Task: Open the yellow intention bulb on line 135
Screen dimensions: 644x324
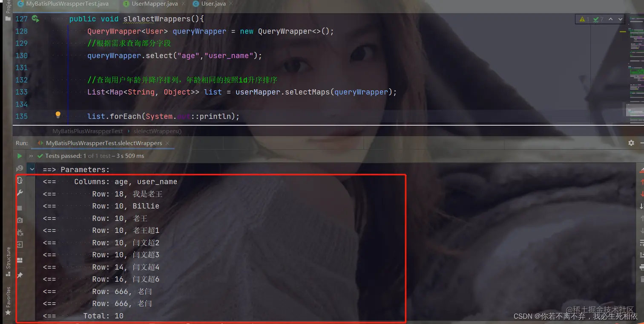Action: 58,115
